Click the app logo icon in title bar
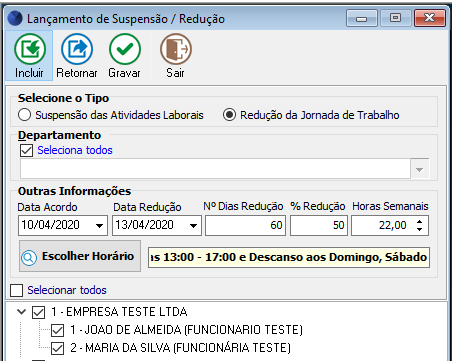 pos(15,19)
